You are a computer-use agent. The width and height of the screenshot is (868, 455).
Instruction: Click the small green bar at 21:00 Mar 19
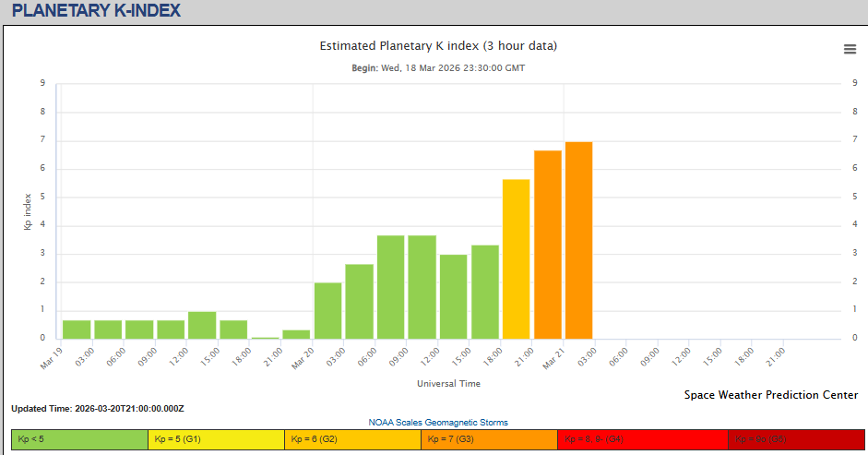296,335
